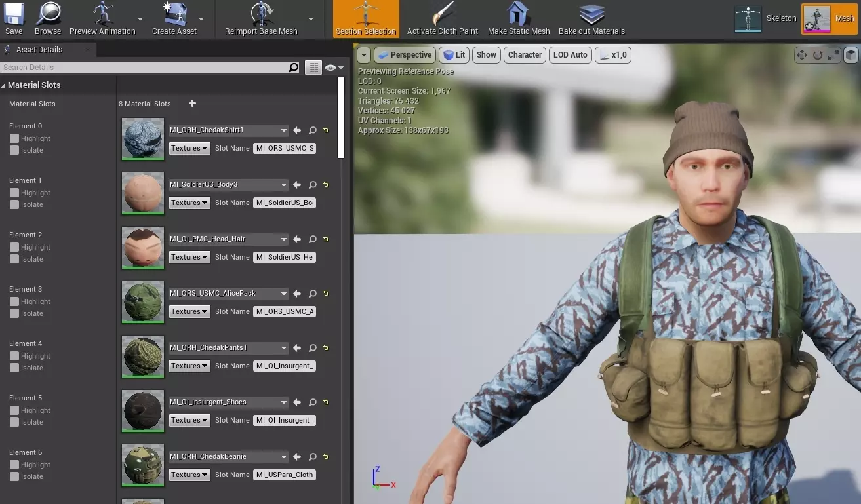Collapse the Material Slots section
The image size is (861, 504).
click(x=4, y=85)
